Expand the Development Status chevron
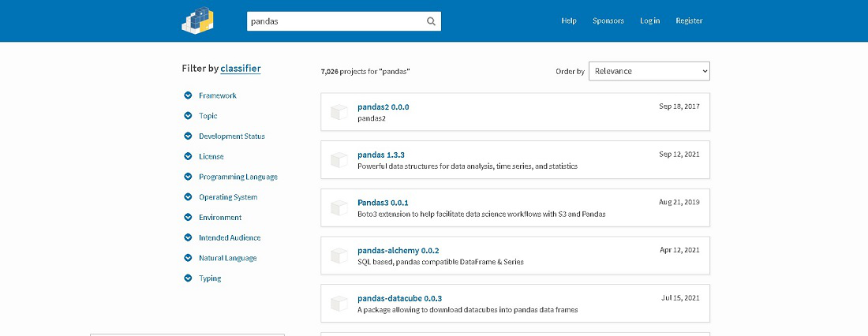Viewport: 868px width, 336px height. pyautogui.click(x=189, y=136)
